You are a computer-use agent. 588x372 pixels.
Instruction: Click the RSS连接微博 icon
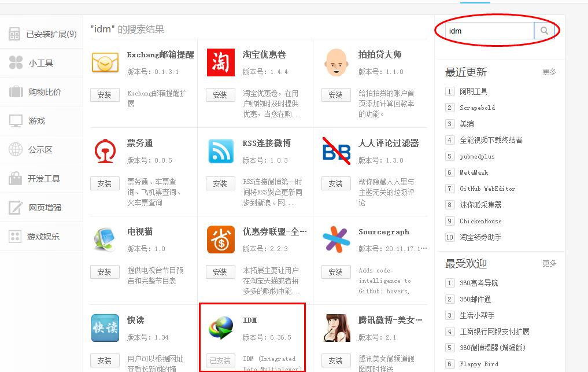click(x=220, y=151)
